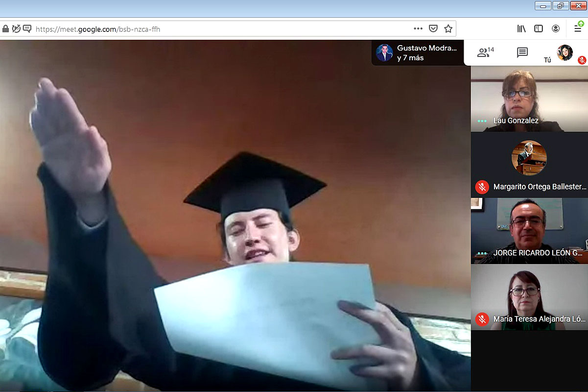This screenshot has height=392, width=588.
Task: Click the site security padlock icon
Action: tap(5, 29)
